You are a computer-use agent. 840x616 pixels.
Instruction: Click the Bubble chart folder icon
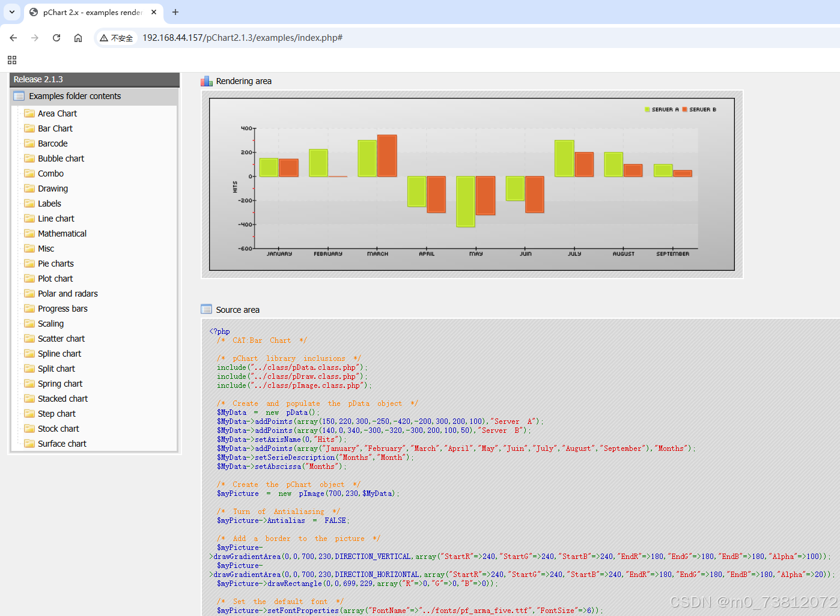click(29, 159)
